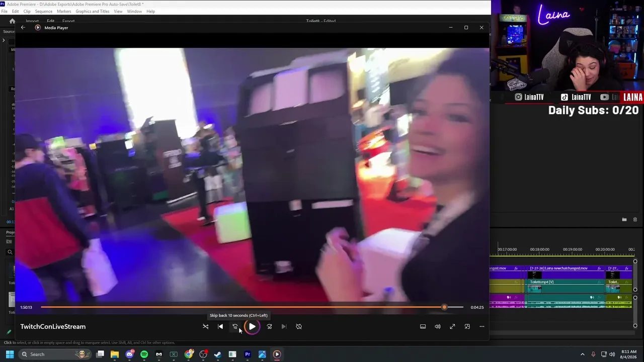This screenshot has width=644, height=362.
Task: Click the Media Player back arrow
Action: tap(23, 28)
